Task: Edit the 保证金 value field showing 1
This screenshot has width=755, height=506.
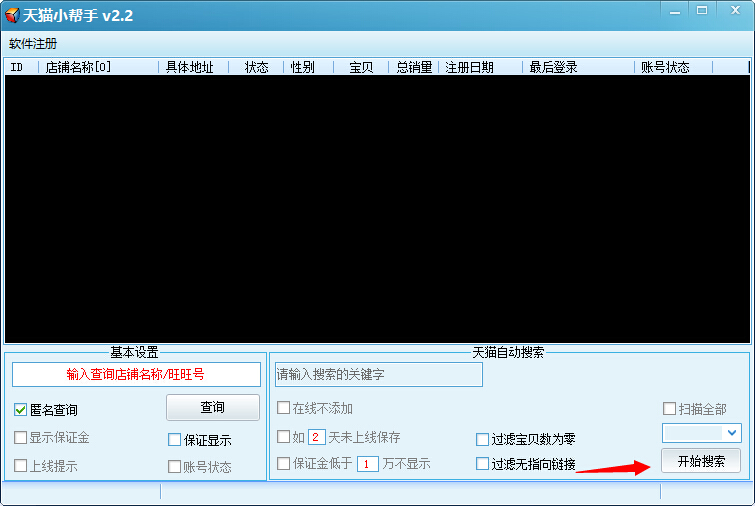Action: coord(367,464)
